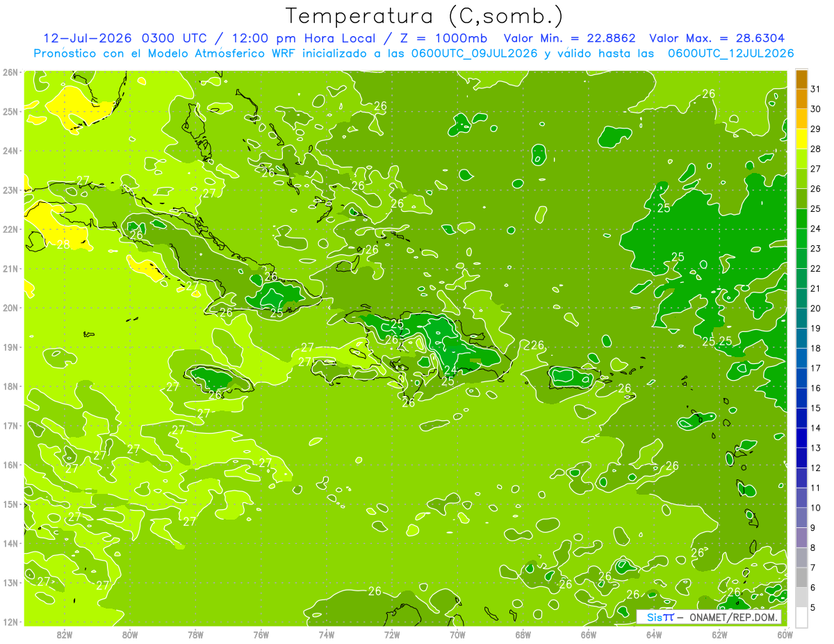Click the '12N' latitude axis label
Image resolution: width=834 pixels, height=644 pixels.
(x=10, y=622)
